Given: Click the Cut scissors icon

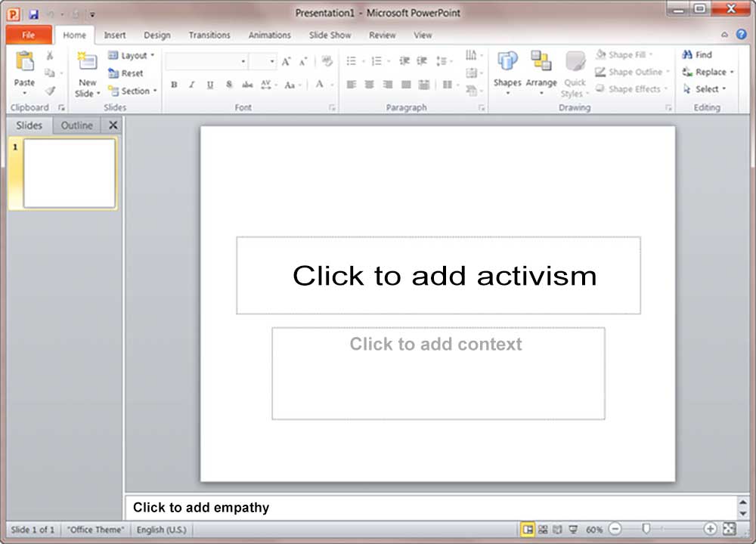Looking at the screenshot, I should 50,55.
